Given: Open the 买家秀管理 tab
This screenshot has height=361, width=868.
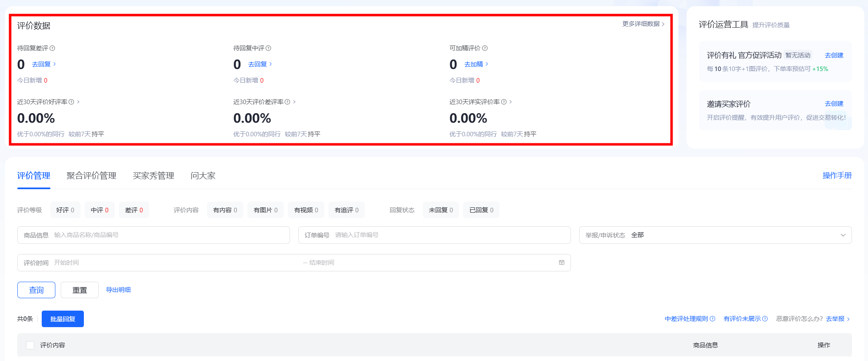Looking at the screenshot, I should (x=153, y=176).
